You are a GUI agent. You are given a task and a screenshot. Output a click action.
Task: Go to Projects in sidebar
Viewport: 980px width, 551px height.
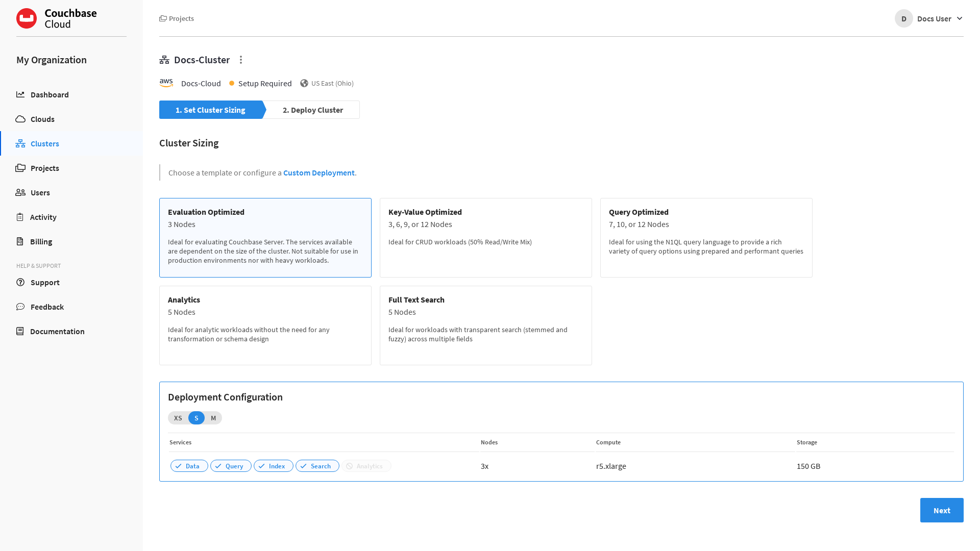pyautogui.click(x=44, y=168)
